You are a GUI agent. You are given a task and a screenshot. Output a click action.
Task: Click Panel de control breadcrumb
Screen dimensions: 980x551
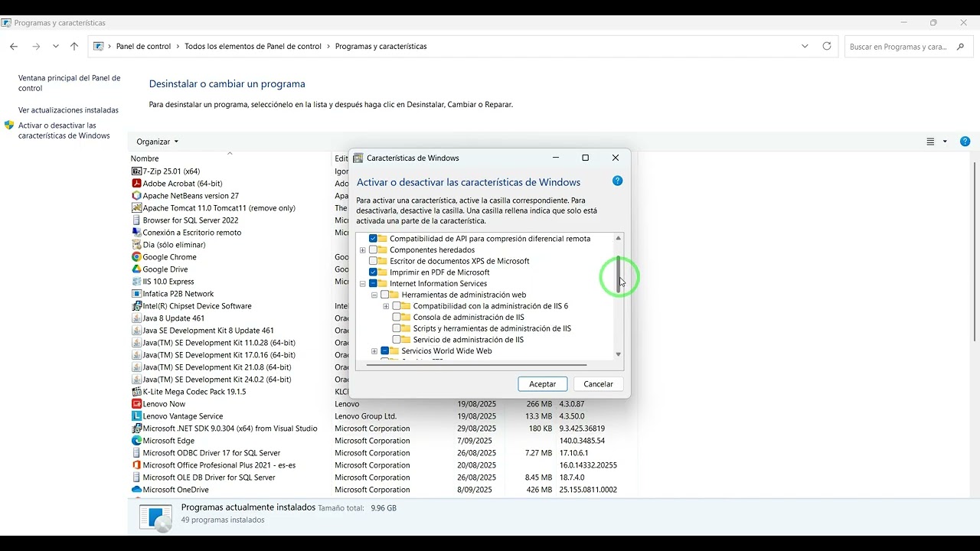(143, 46)
